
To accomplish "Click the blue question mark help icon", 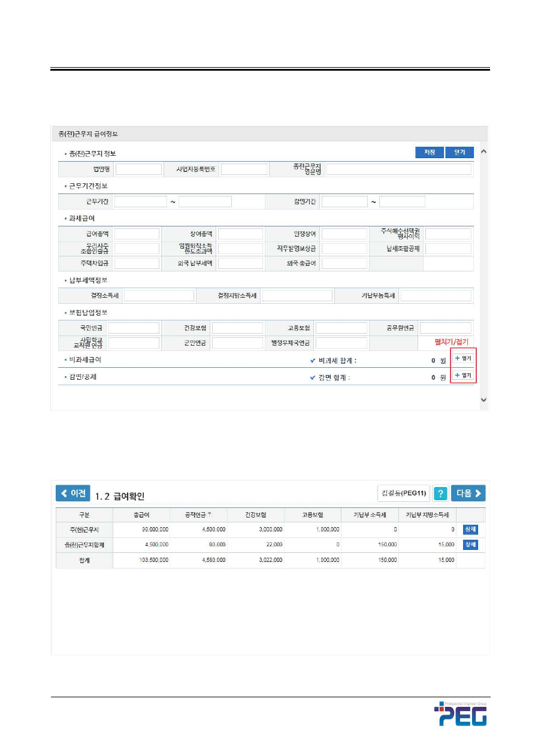I will pyautogui.click(x=441, y=493).
